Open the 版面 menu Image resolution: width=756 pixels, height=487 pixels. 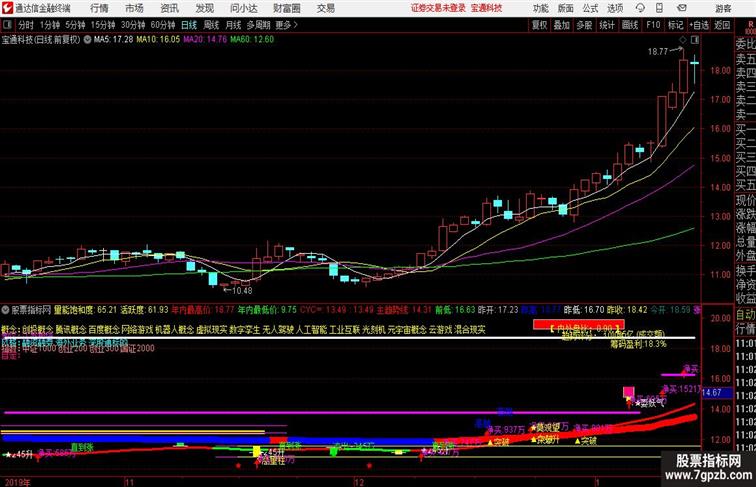click(566, 8)
